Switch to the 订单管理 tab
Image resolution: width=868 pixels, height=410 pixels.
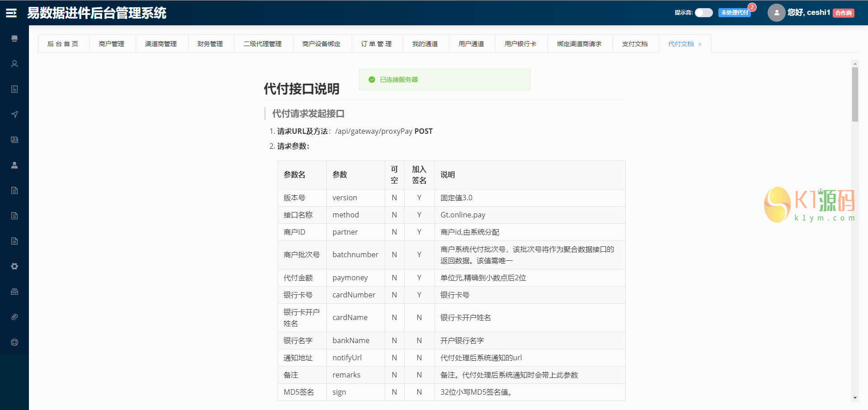tap(376, 44)
